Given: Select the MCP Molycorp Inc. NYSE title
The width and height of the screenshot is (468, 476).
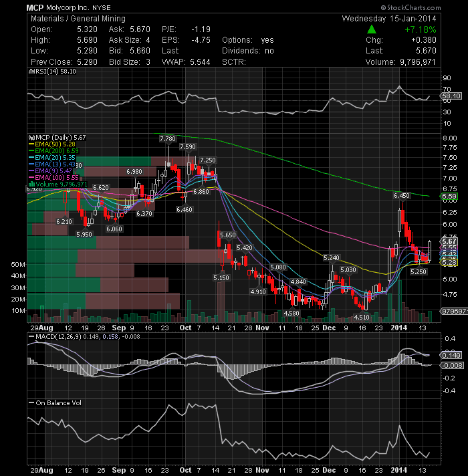Looking at the screenshot, I should (68, 7).
